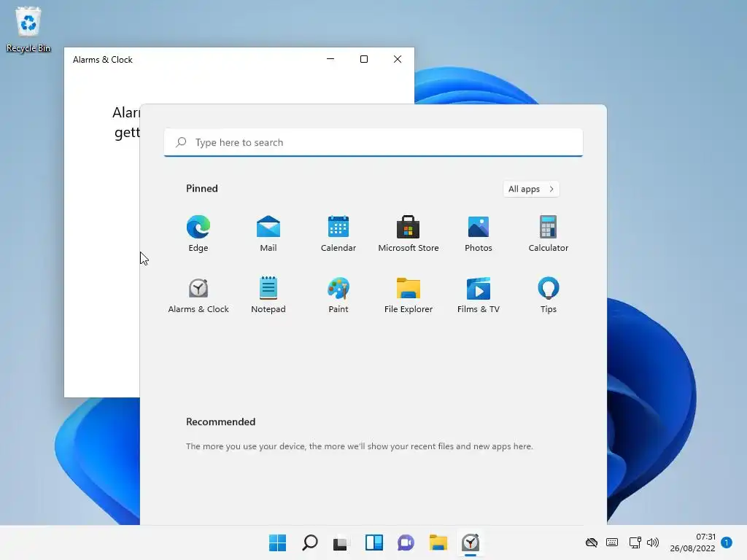This screenshot has height=560, width=747.
Task: Open taskbar Search magnifier icon
Action: point(309,542)
